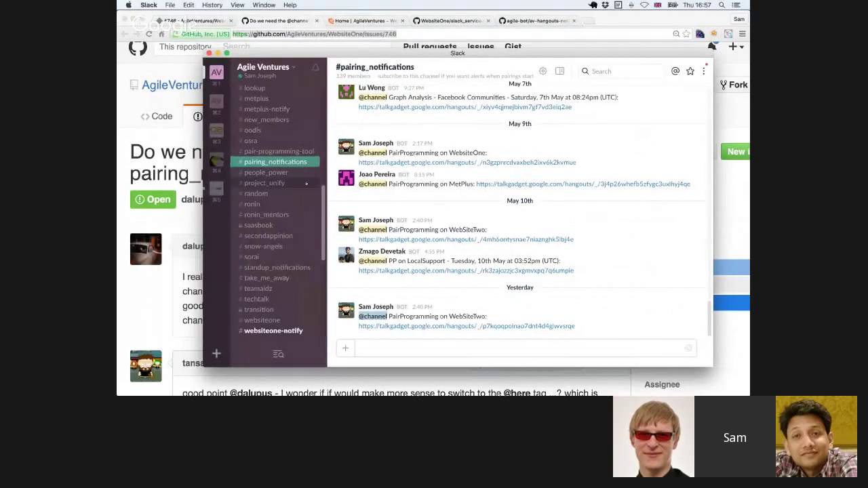868x488 pixels.
Task: Open the Window menu
Action: (264, 5)
